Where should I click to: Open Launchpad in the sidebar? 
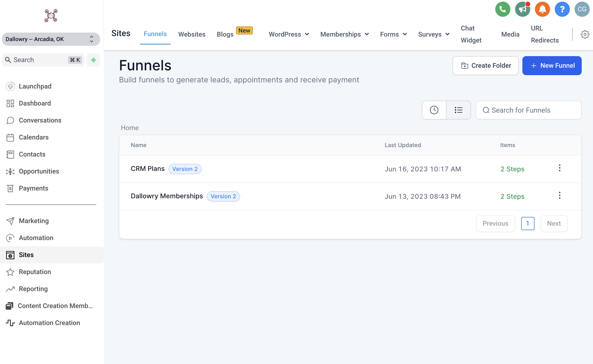(x=35, y=86)
